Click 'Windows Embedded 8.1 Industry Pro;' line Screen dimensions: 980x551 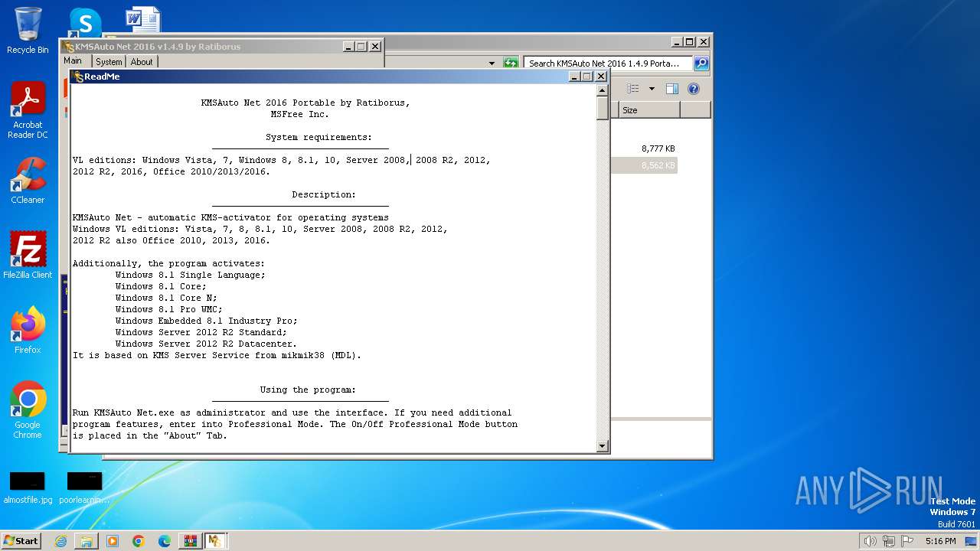[206, 321]
